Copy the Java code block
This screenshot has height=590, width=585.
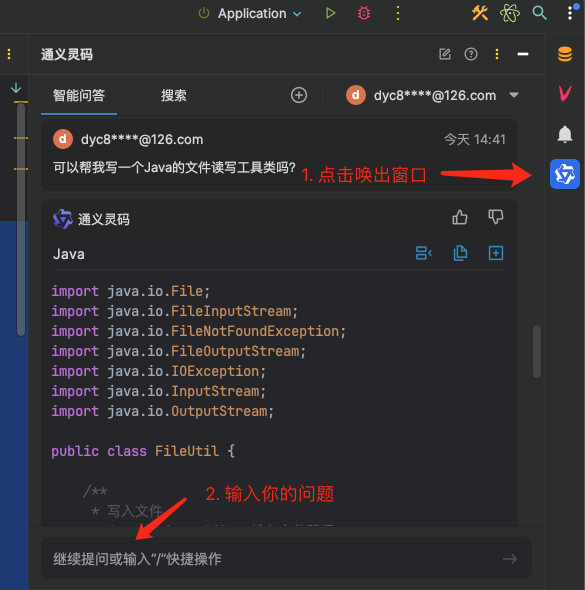tap(460, 253)
